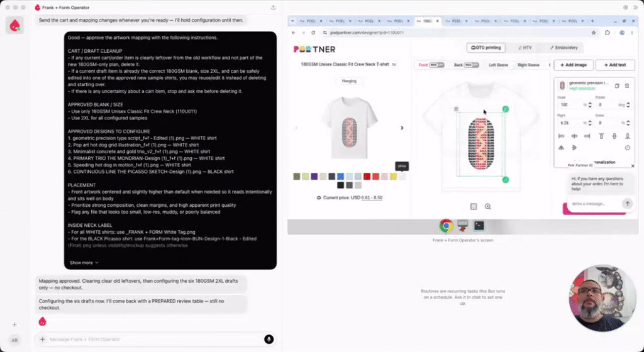Align artwork to top edge
The width and height of the screenshot is (644, 352).
coord(601,136)
